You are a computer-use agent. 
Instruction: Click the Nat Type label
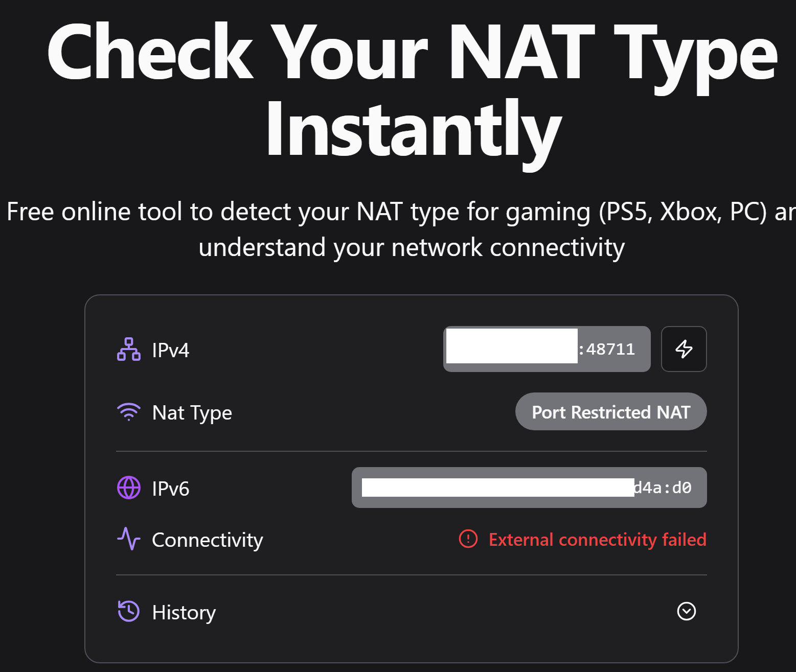192,412
